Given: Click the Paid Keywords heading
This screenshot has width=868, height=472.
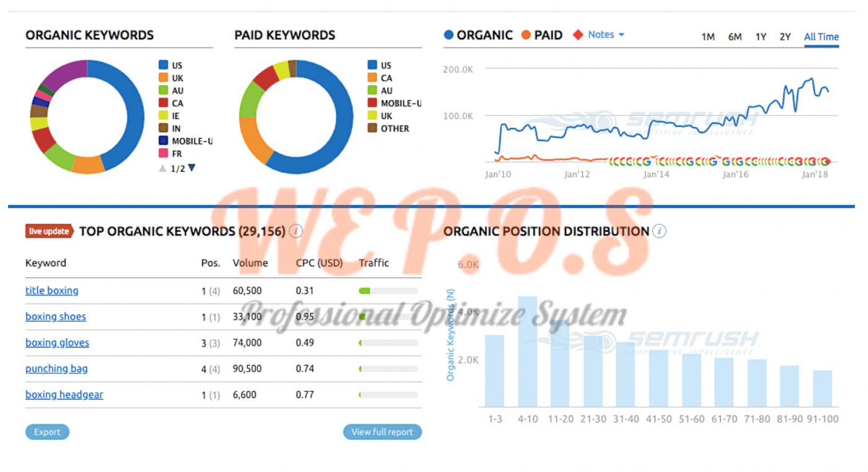Looking at the screenshot, I should pos(285,35).
